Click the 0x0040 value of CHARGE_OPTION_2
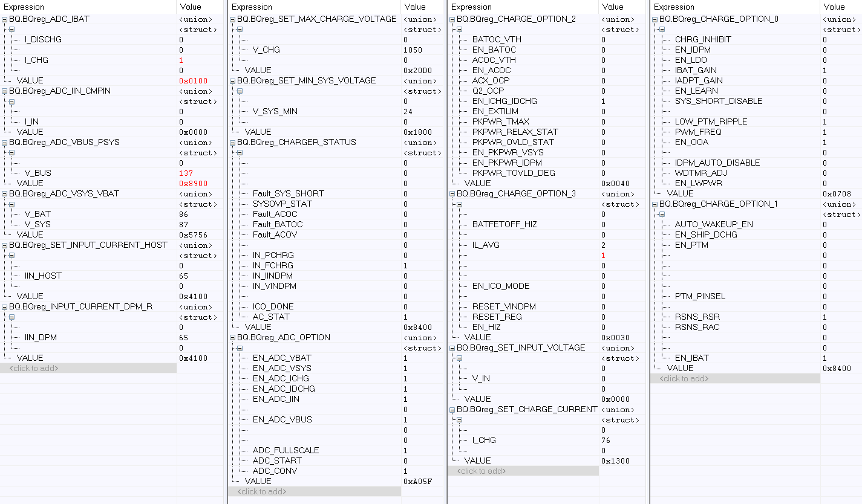Screen dimensions: 862x504 pos(615,184)
